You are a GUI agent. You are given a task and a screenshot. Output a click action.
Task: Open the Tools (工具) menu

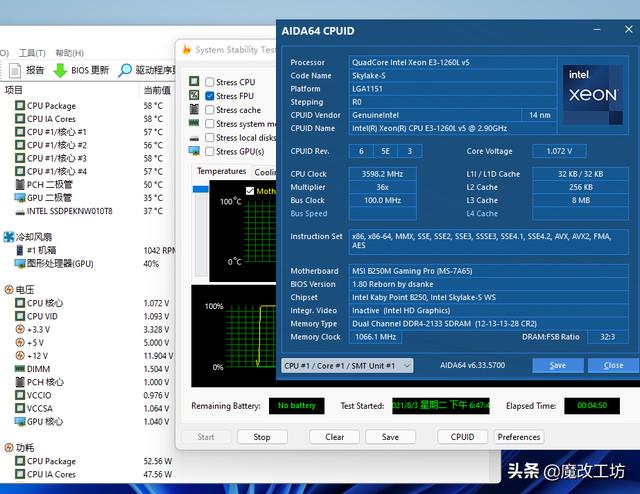click(x=32, y=53)
